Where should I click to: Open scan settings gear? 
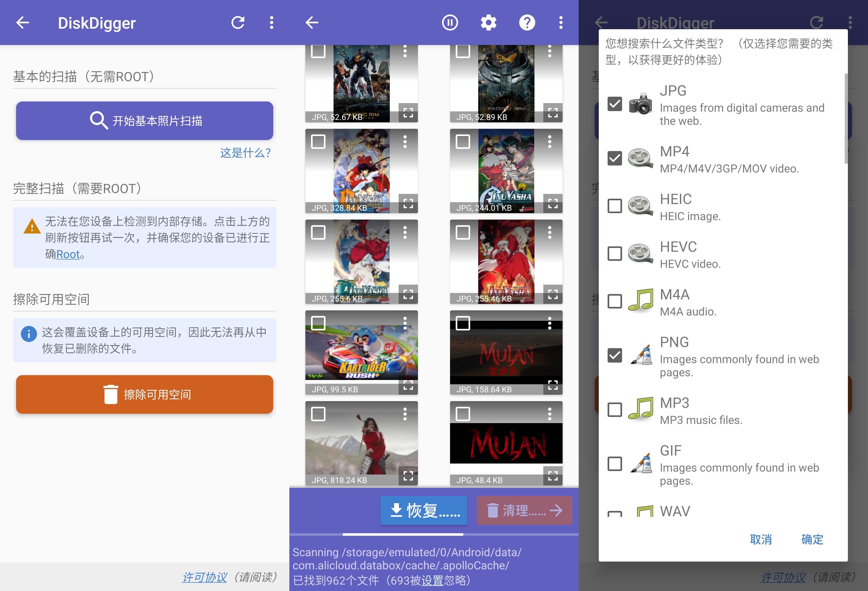coord(488,23)
